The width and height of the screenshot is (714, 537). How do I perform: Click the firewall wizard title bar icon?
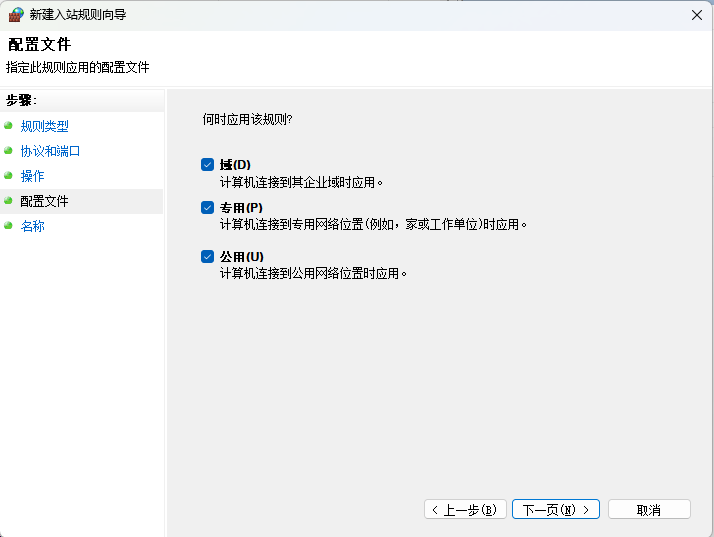16,15
